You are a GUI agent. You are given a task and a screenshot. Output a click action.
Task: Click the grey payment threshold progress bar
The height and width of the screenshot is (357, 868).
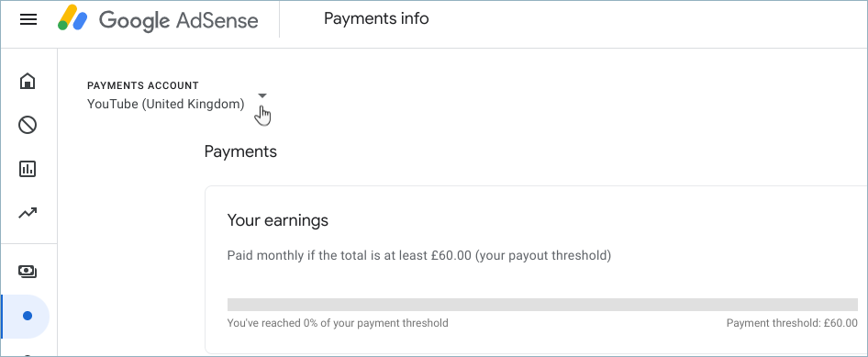click(542, 305)
